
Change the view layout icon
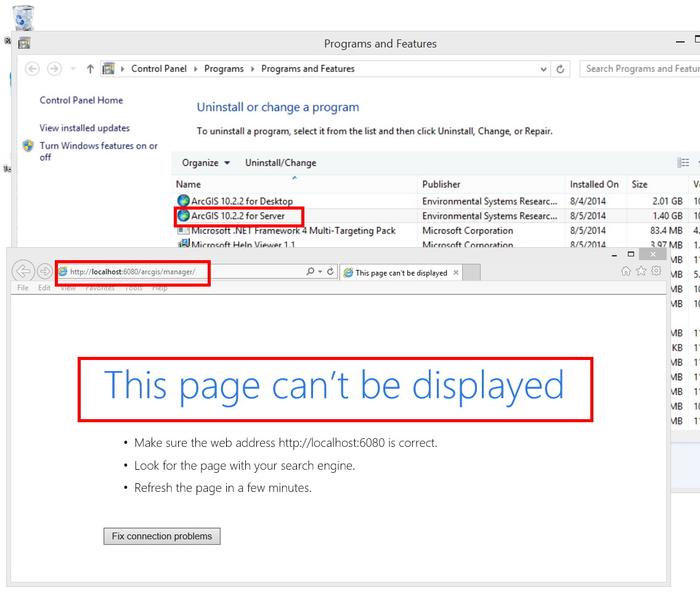tap(683, 163)
